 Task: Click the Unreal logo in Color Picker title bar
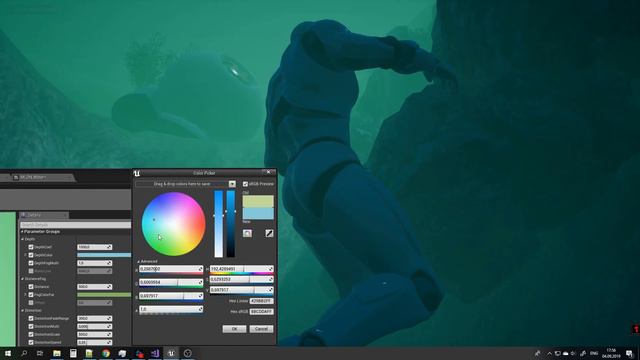[137, 173]
